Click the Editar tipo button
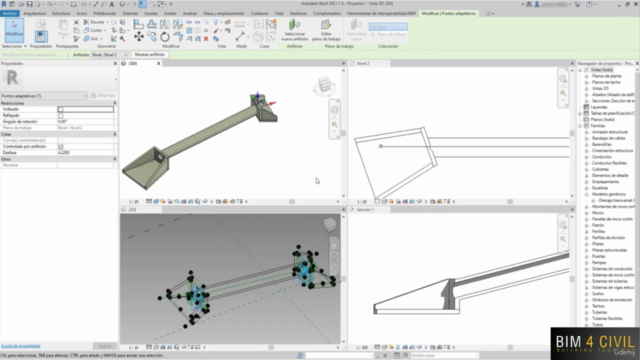This screenshot has height=360, width=640. 103,96
